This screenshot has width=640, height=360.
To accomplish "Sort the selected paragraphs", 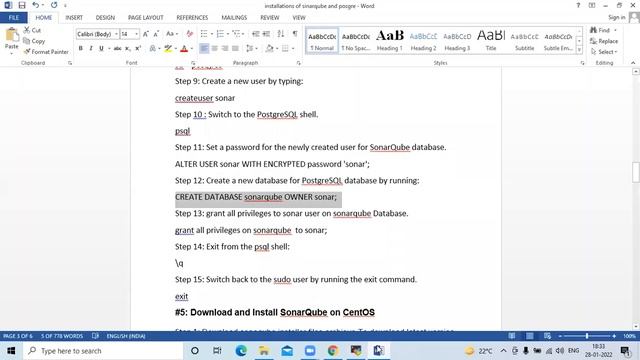I will point(281,34).
